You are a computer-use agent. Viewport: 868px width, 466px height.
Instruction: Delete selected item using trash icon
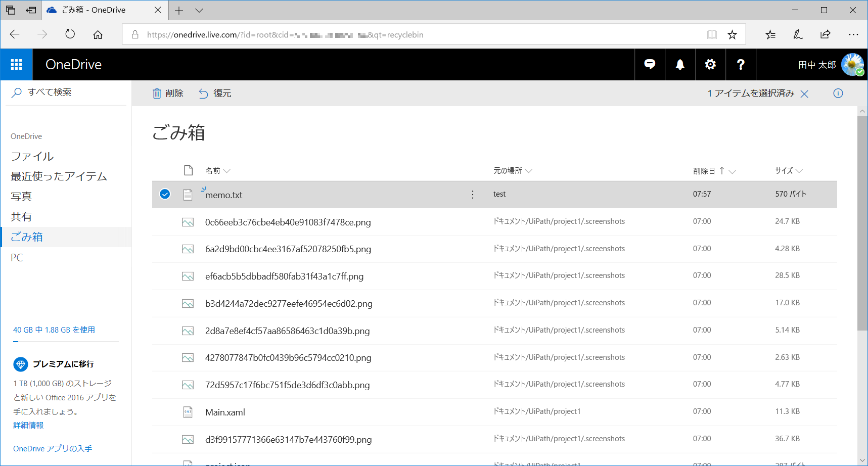click(157, 93)
